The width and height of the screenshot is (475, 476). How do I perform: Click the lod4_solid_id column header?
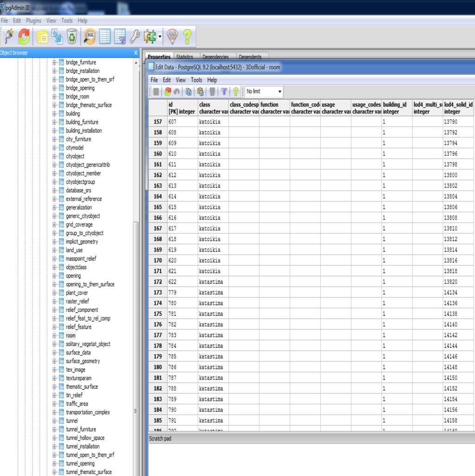[x=458, y=108]
